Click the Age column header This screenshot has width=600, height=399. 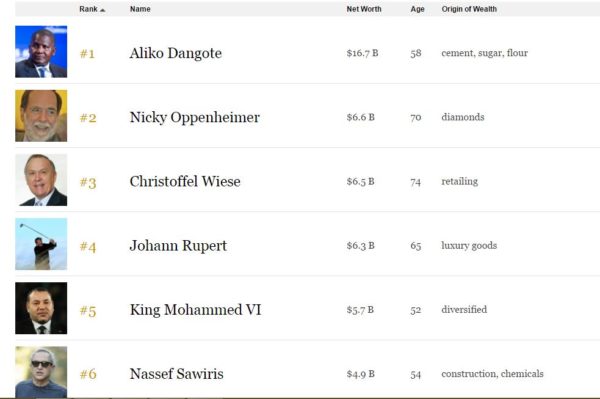pyautogui.click(x=417, y=9)
